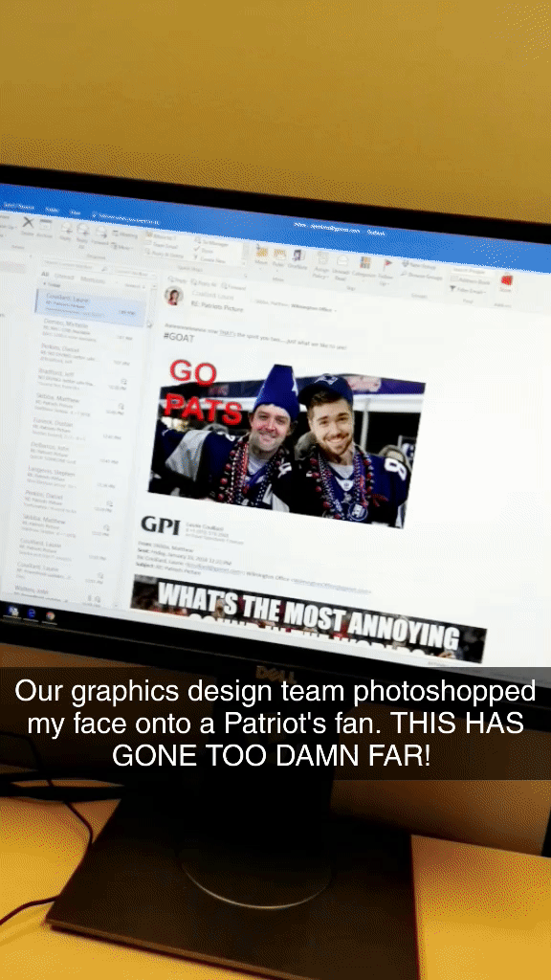Click the WHAT'S THE MOST ANNOYING meme image
The height and width of the screenshot is (980, 551).
point(309,619)
